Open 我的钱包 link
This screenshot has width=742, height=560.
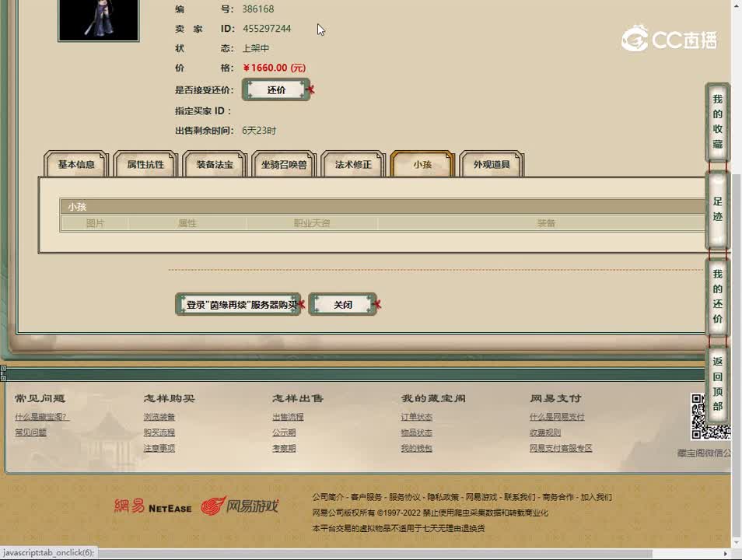pos(416,448)
